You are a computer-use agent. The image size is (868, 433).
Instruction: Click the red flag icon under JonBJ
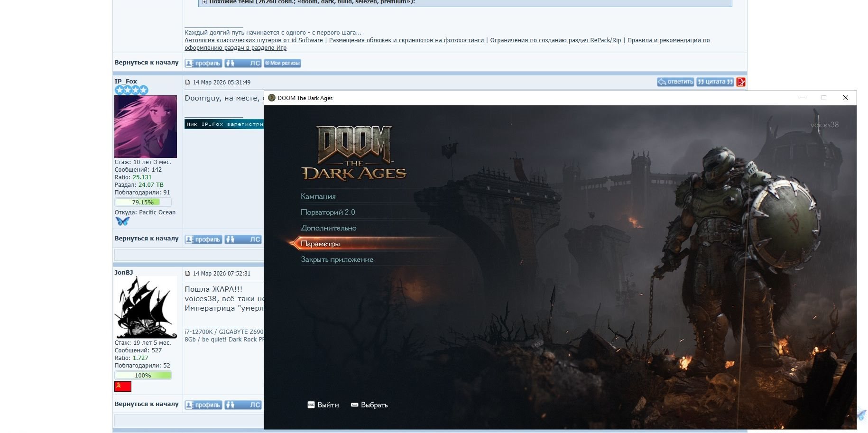[x=123, y=387]
